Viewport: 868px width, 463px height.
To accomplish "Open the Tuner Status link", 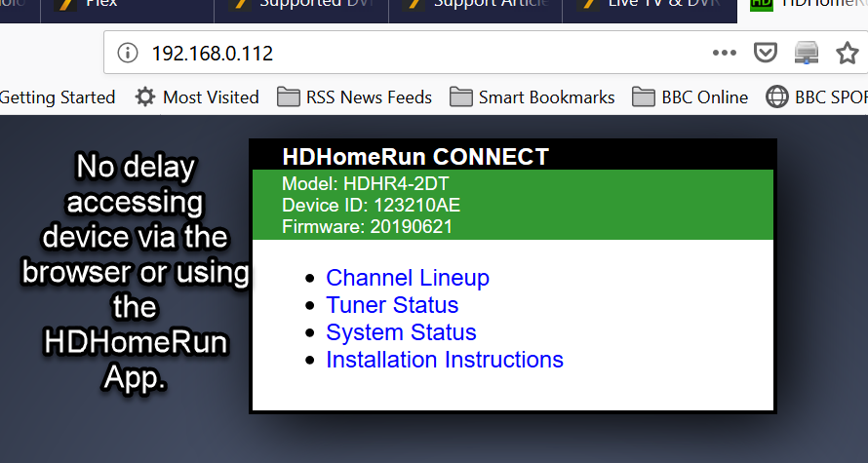I will coord(392,305).
